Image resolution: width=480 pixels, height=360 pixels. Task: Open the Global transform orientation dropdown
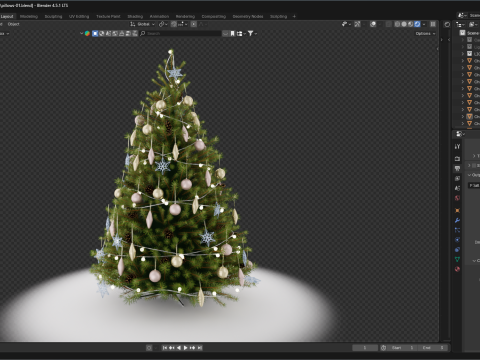143,24
